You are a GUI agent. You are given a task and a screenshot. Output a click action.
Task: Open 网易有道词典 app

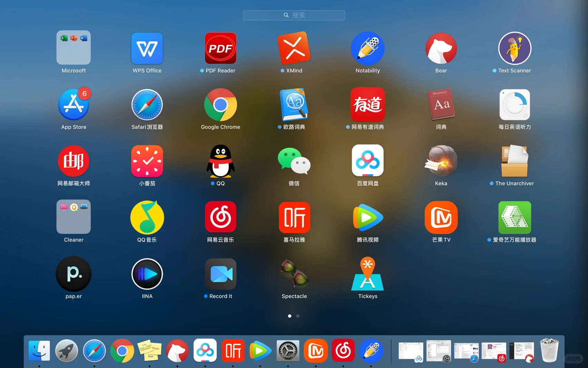pyautogui.click(x=368, y=104)
